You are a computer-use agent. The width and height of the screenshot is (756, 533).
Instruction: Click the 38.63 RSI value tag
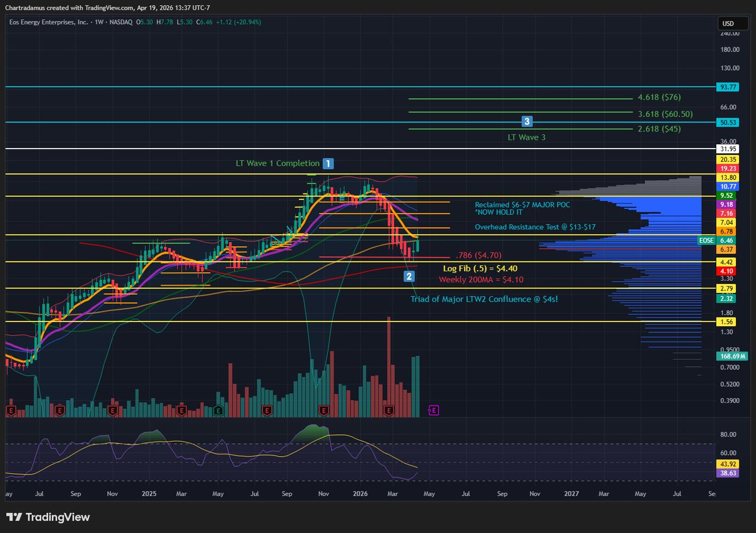728,473
